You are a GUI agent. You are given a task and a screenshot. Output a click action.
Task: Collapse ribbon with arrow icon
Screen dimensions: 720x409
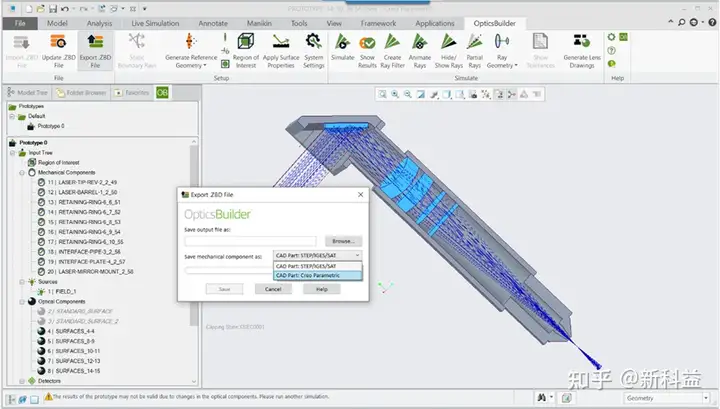pos(670,22)
